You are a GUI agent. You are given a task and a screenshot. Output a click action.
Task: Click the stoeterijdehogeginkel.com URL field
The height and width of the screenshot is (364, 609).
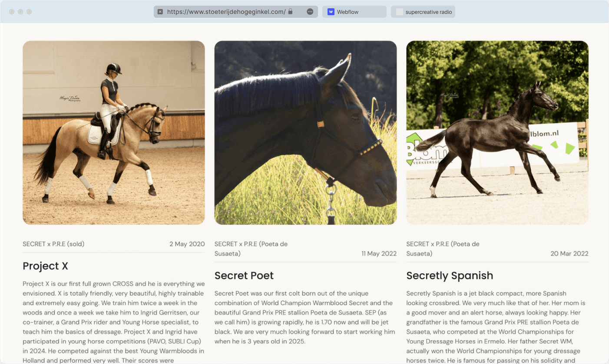pyautogui.click(x=226, y=12)
